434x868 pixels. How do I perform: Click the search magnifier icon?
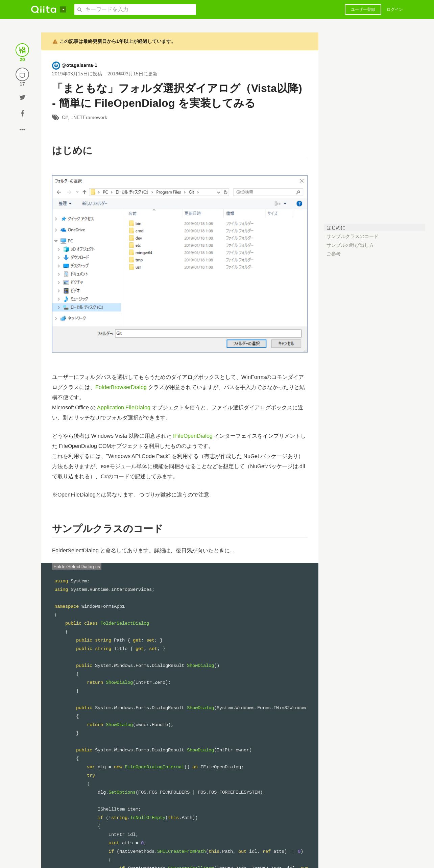(x=80, y=9)
